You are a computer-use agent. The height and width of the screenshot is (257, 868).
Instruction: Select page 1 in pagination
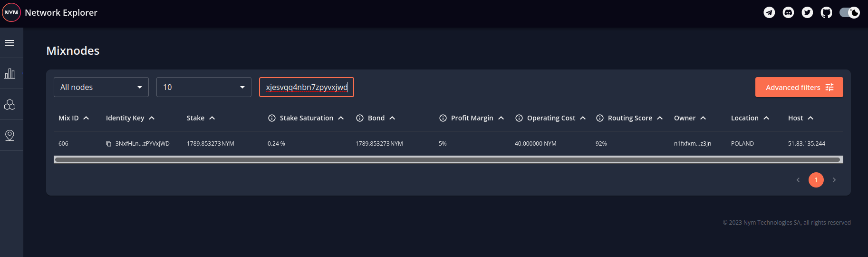click(x=816, y=180)
